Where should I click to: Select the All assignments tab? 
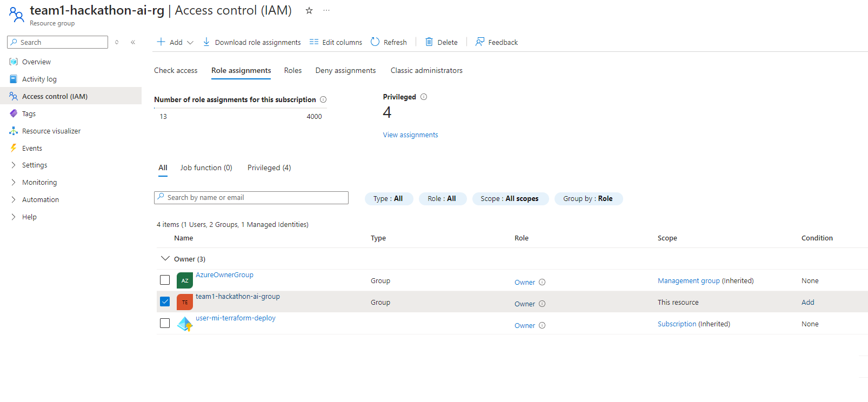coord(163,167)
